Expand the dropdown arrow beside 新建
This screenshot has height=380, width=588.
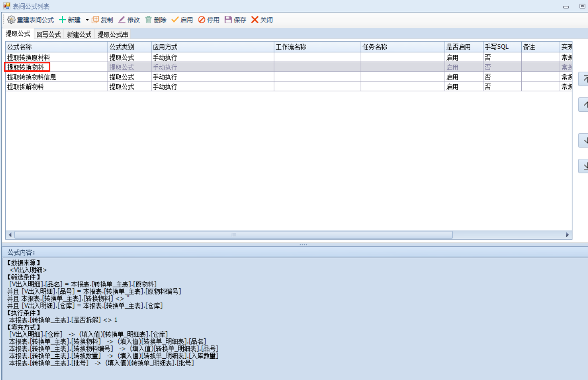coord(87,20)
